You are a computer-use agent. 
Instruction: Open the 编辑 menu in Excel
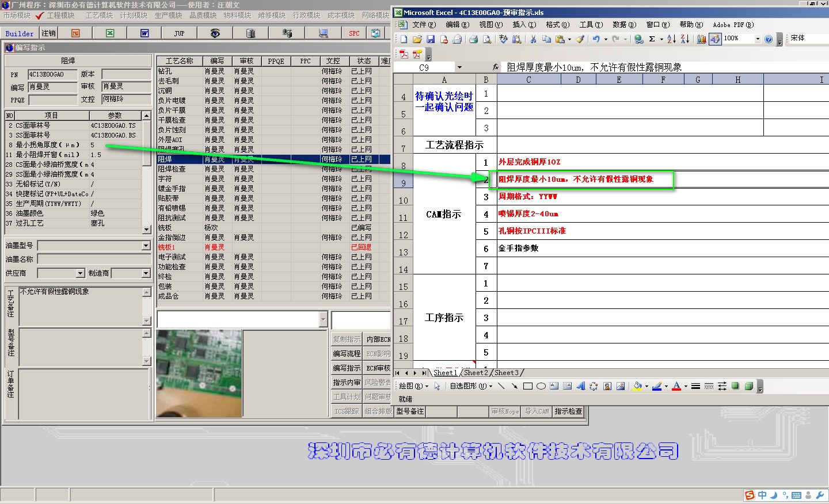click(457, 25)
